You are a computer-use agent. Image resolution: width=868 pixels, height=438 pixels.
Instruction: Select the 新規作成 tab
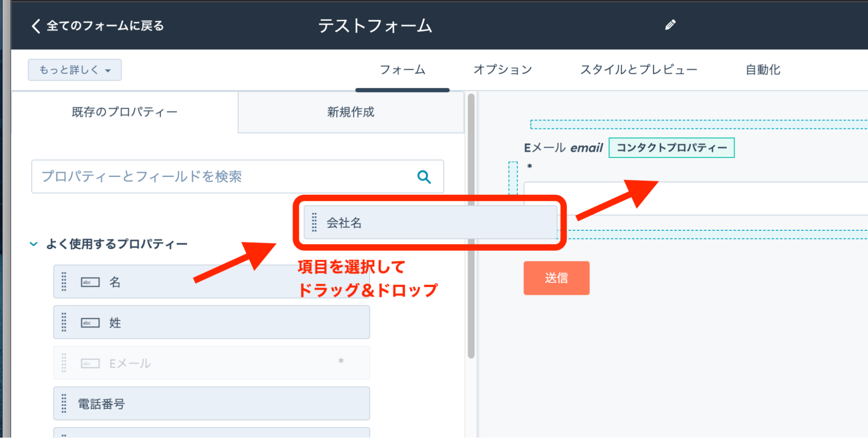click(351, 112)
